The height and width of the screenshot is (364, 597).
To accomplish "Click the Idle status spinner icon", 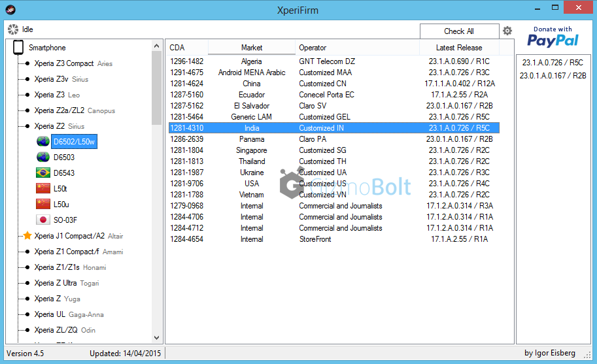I will coord(13,29).
